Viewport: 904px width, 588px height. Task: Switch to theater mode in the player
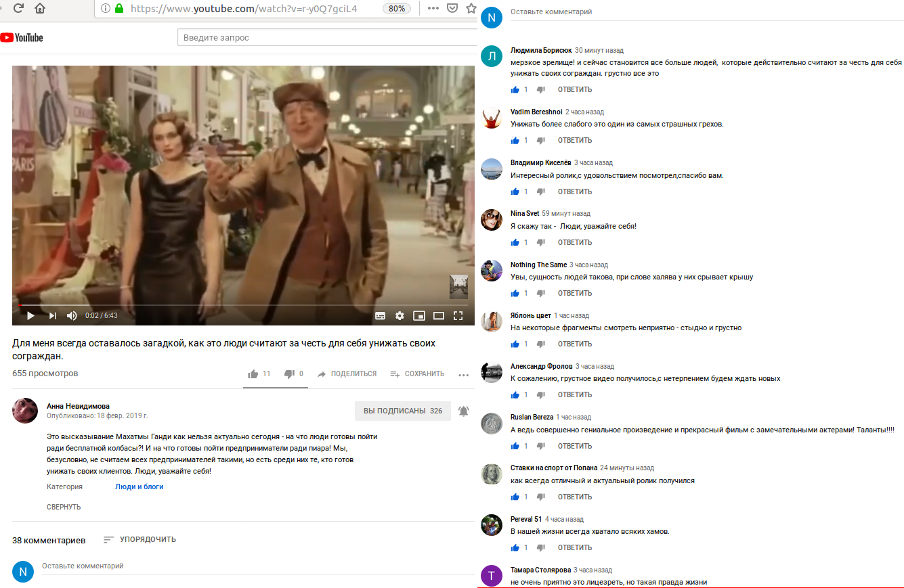click(x=438, y=315)
